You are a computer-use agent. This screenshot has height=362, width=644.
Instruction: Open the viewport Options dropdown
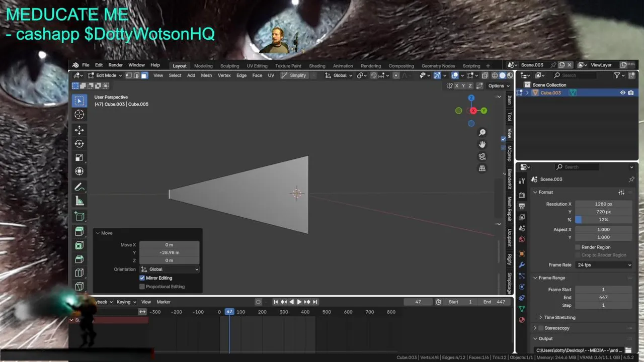(499, 86)
